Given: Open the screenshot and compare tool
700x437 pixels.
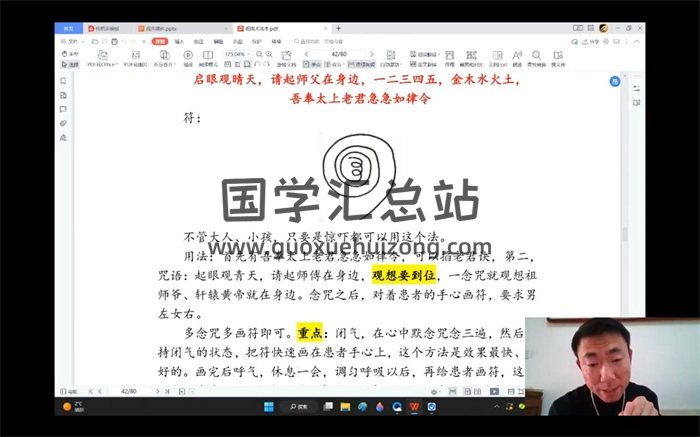Looking at the screenshot, I should pos(471,58).
